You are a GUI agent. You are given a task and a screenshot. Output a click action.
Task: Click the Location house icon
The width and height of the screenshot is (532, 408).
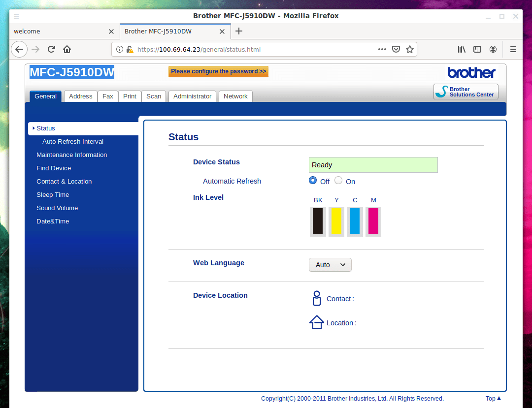[316, 323]
